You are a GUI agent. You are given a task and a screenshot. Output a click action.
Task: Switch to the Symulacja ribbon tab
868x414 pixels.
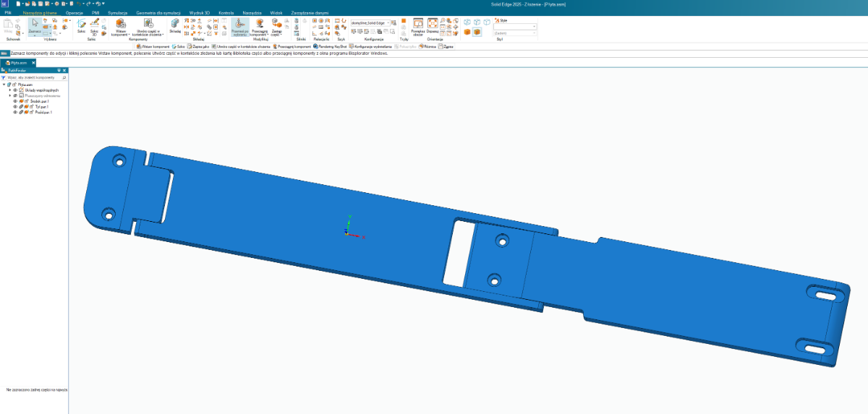117,13
